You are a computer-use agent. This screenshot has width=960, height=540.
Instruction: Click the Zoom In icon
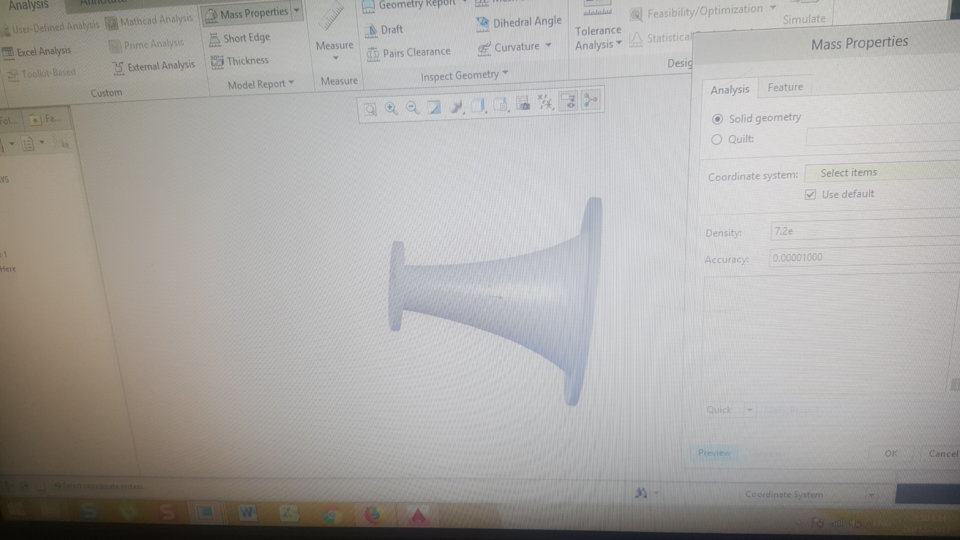pyautogui.click(x=391, y=108)
